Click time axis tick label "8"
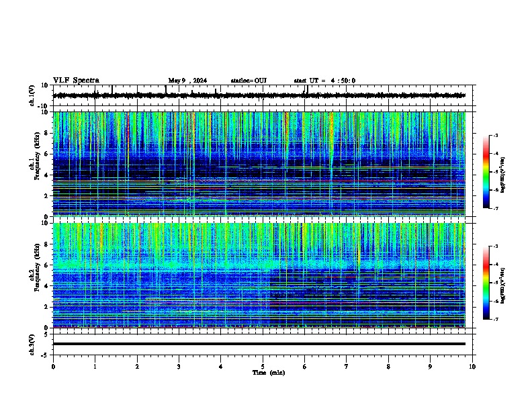This screenshot has height=411, width=532. [388, 367]
